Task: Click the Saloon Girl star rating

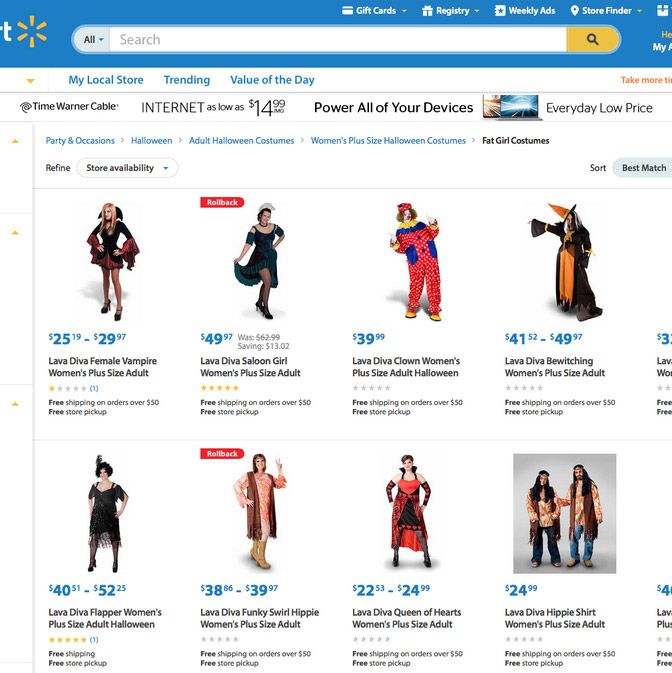Action: tap(219, 388)
